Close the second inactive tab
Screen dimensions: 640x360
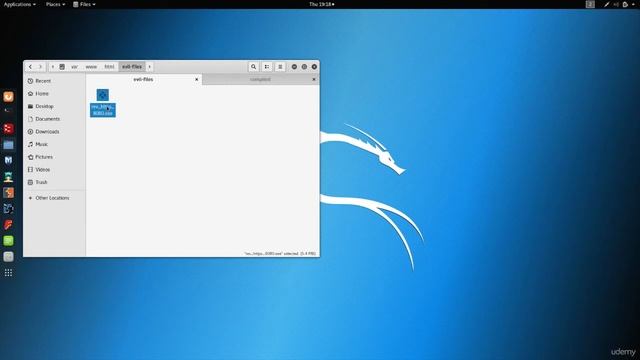[314, 79]
